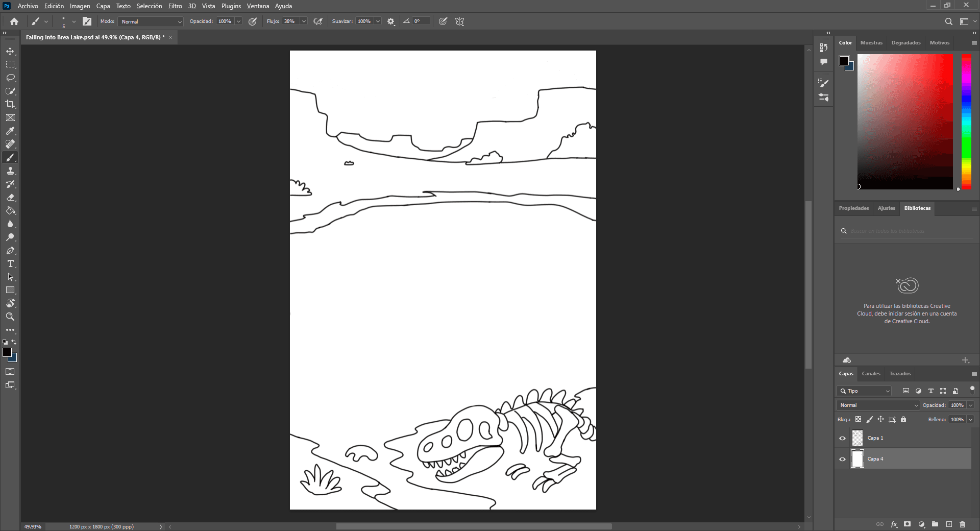Pick the Eyedropper tool
The image size is (980, 531).
10,131
